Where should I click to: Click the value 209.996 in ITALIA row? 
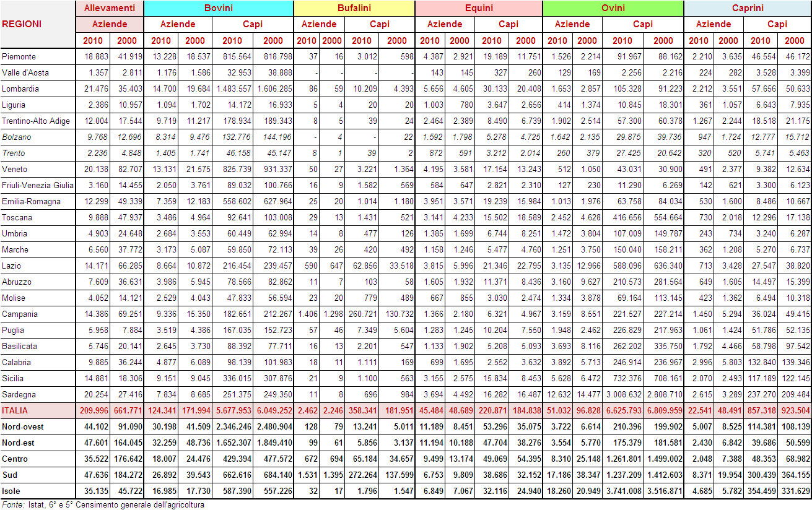(x=95, y=411)
